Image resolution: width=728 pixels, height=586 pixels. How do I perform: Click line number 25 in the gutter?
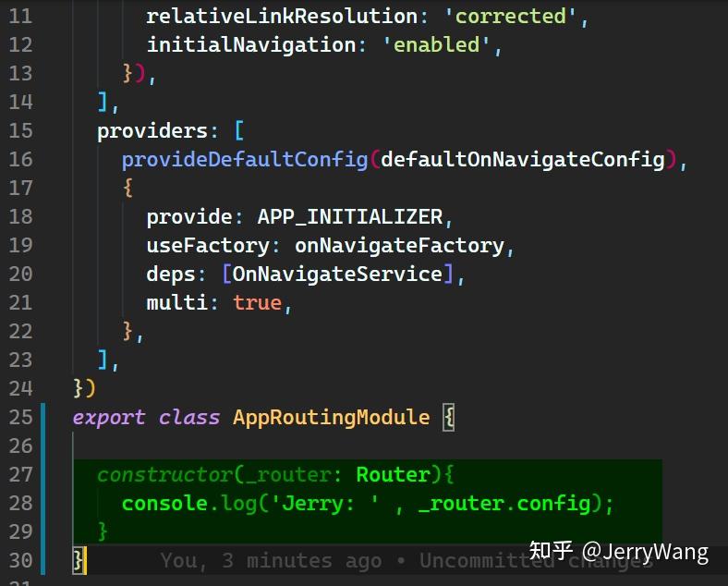pyautogui.click(x=20, y=417)
